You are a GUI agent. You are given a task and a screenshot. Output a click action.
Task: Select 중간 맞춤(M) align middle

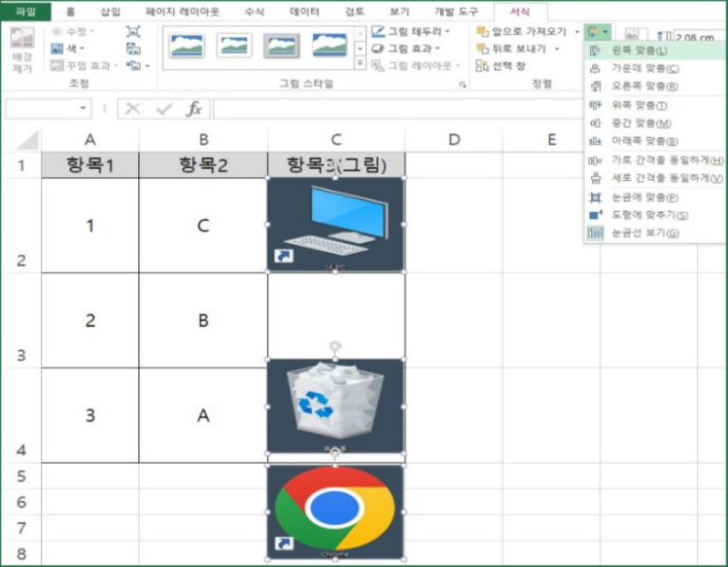coord(654,124)
